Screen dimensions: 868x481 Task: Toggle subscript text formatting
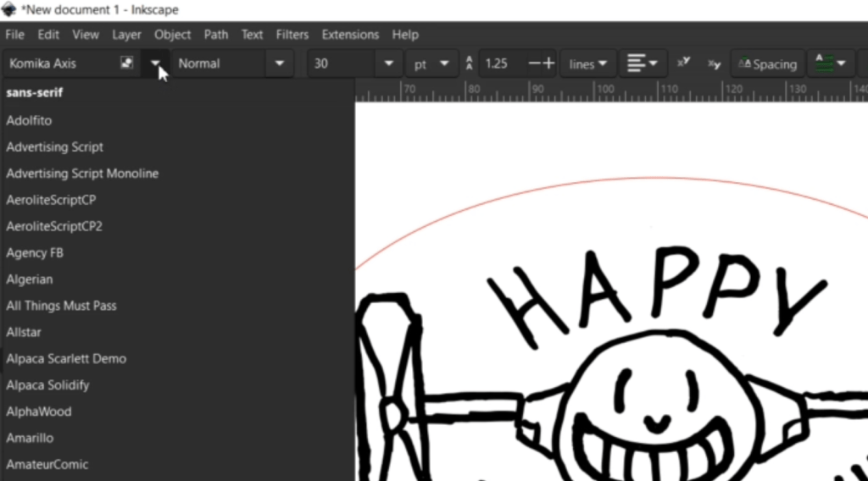714,64
